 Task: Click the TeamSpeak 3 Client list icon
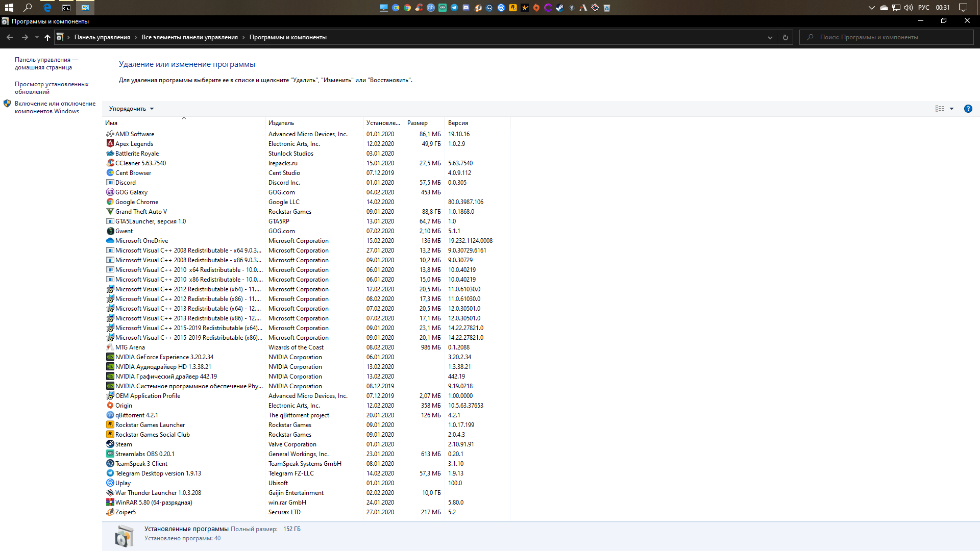[x=110, y=464]
